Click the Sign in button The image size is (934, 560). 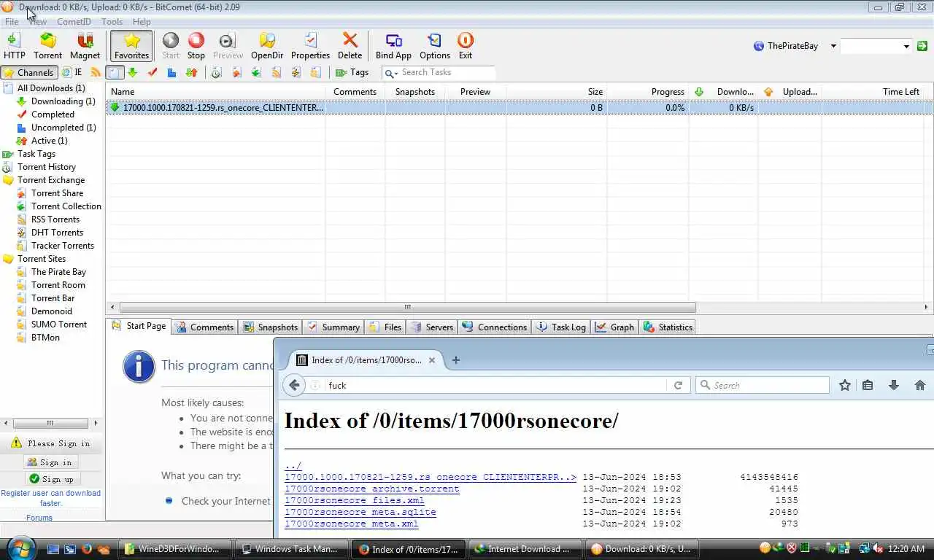tap(50, 462)
